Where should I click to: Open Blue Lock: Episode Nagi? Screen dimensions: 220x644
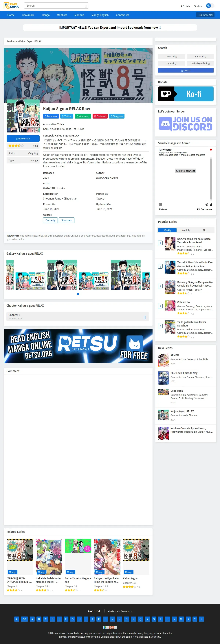pyautogui.click(x=184, y=373)
